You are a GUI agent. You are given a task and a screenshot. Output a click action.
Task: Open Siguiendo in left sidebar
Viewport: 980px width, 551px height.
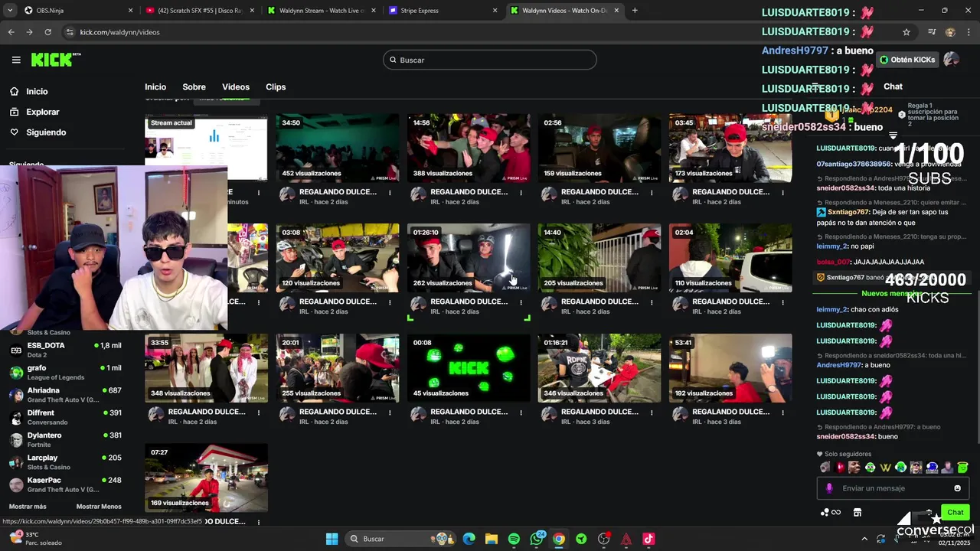[x=38, y=132]
